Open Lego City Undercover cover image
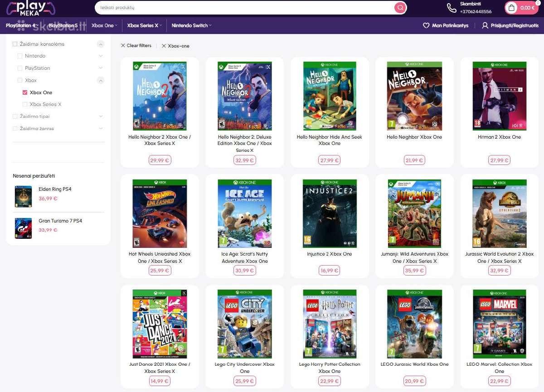This screenshot has width=544, height=392. [x=244, y=324]
